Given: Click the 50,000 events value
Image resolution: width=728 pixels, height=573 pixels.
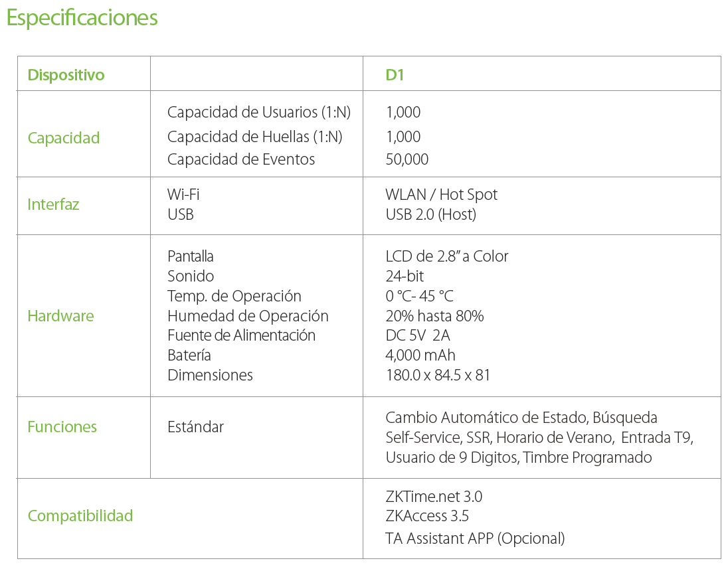Looking at the screenshot, I should pos(407,159).
